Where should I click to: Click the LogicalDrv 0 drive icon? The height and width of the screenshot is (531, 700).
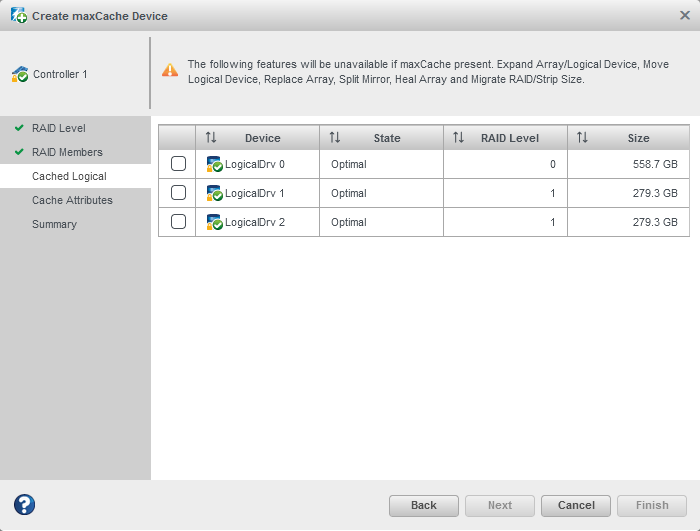point(214,164)
